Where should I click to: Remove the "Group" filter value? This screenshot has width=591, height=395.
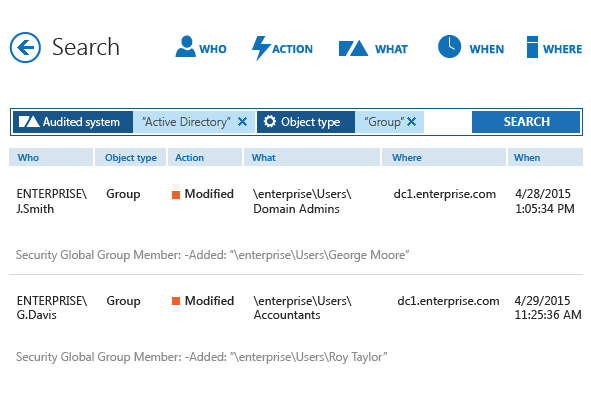click(x=412, y=122)
